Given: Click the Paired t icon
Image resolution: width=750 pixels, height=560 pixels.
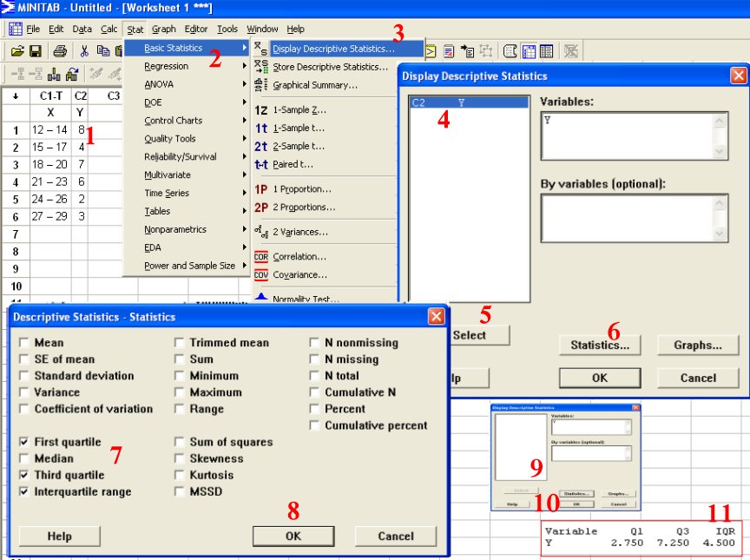Looking at the screenshot, I should point(260,164).
